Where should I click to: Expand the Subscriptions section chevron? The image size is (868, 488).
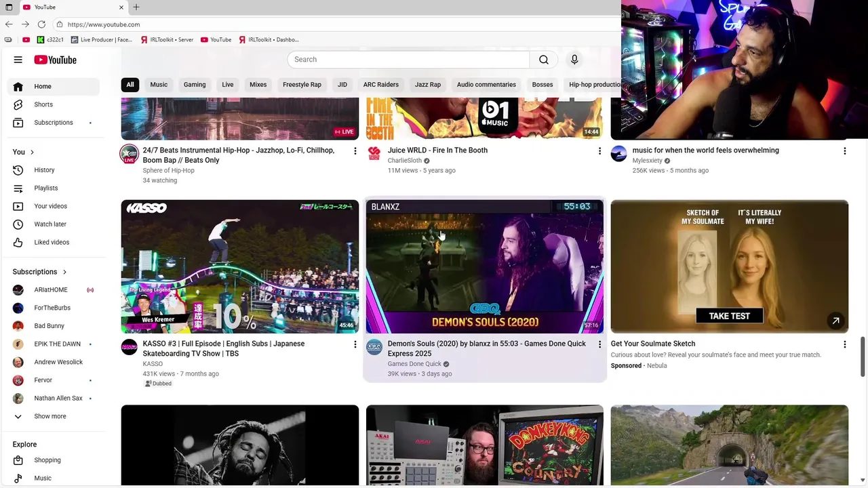click(64, 272)
